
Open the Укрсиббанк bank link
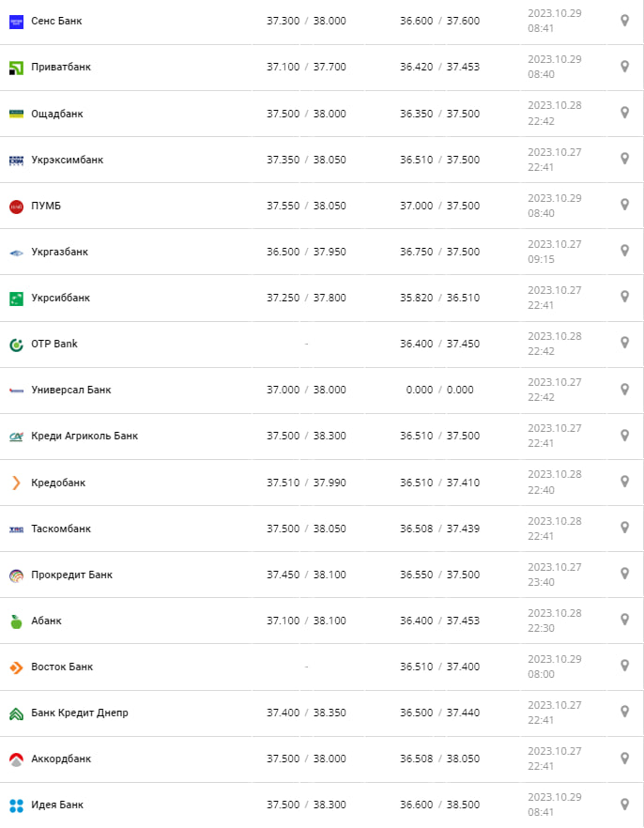coord(61,298)
